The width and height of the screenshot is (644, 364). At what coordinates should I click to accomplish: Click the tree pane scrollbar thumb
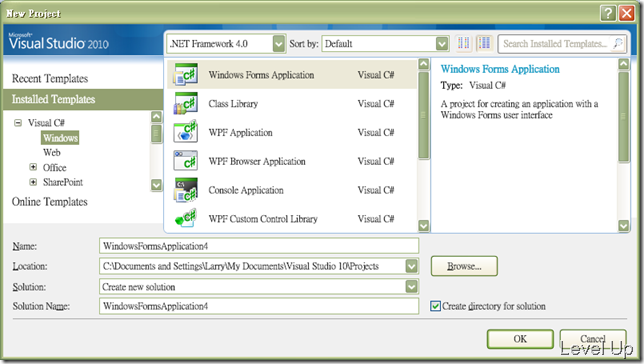pyautogui.click(x=156, y=134)
